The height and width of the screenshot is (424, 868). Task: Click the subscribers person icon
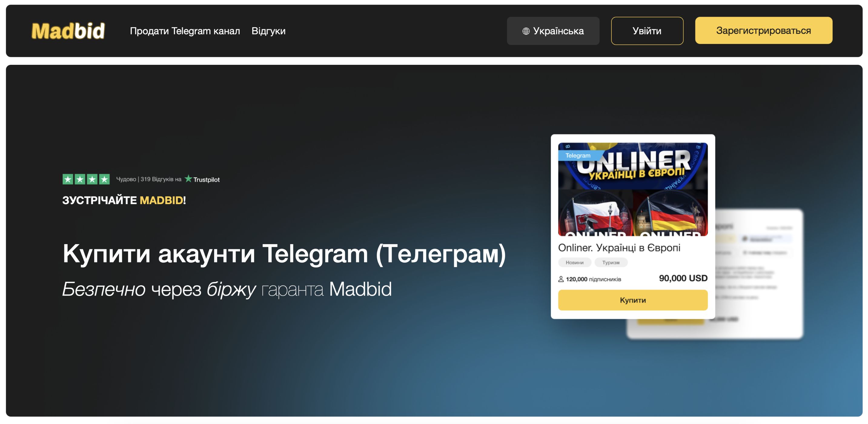click(561, 279)
